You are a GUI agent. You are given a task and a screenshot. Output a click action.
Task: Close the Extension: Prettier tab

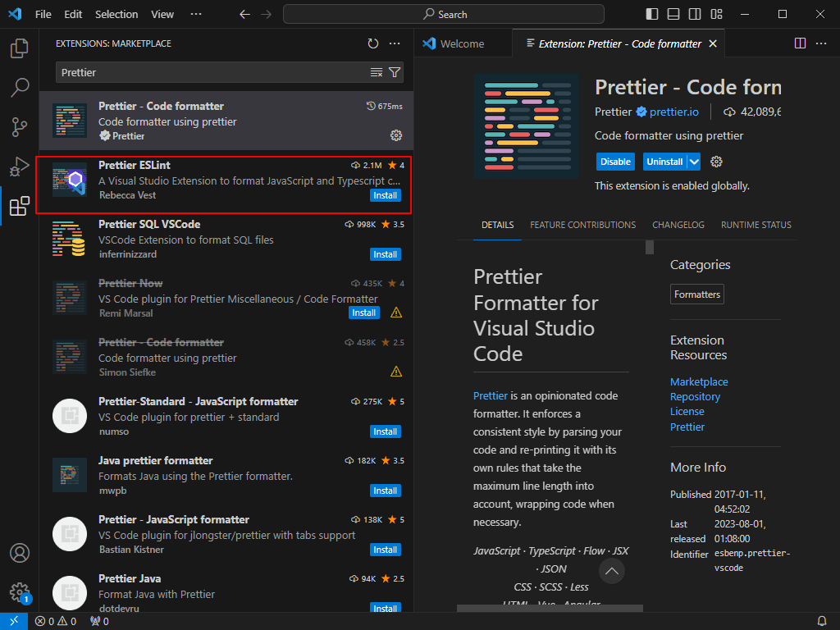[713, 44]
